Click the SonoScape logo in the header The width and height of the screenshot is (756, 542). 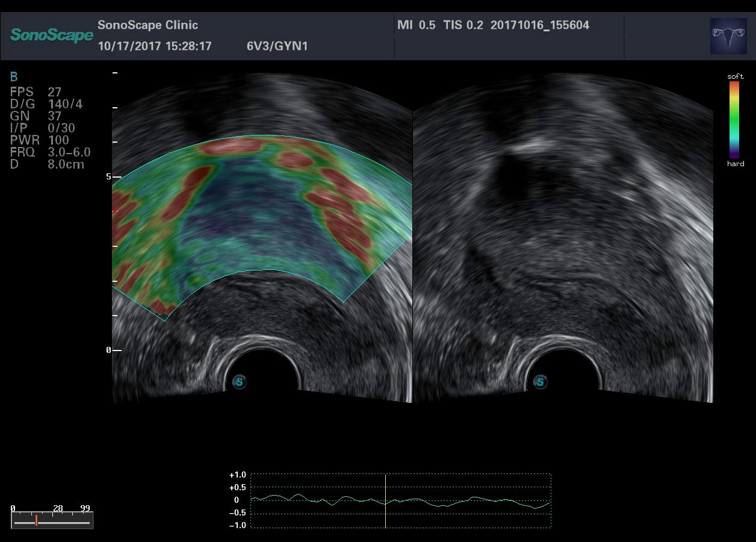(x=52, y=35)
